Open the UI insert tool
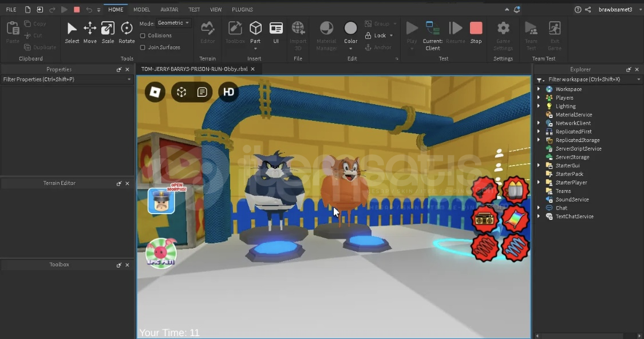This screenshot has width=644, height=339. click(x=276, y=33)
